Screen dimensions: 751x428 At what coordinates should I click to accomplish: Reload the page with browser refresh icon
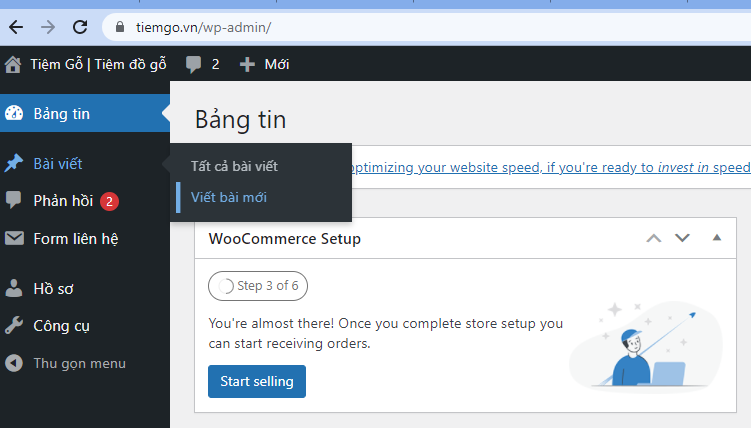click(80, 27)
